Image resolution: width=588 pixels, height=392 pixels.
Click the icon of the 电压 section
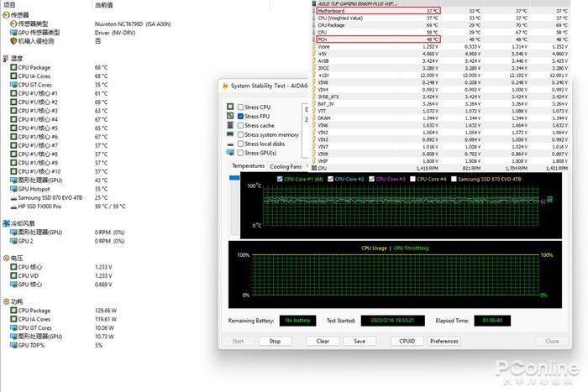[6, 259]
